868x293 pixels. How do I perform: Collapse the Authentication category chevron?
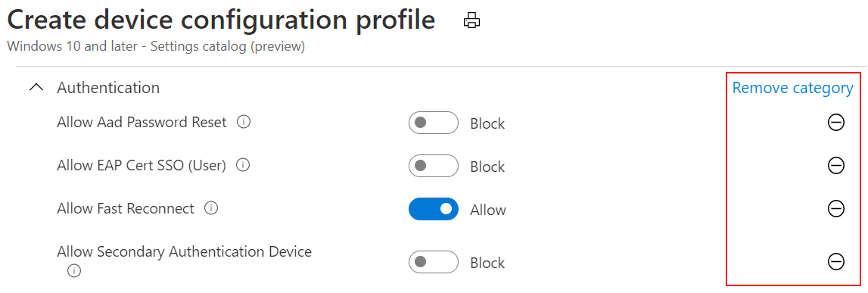click(36, 88)
